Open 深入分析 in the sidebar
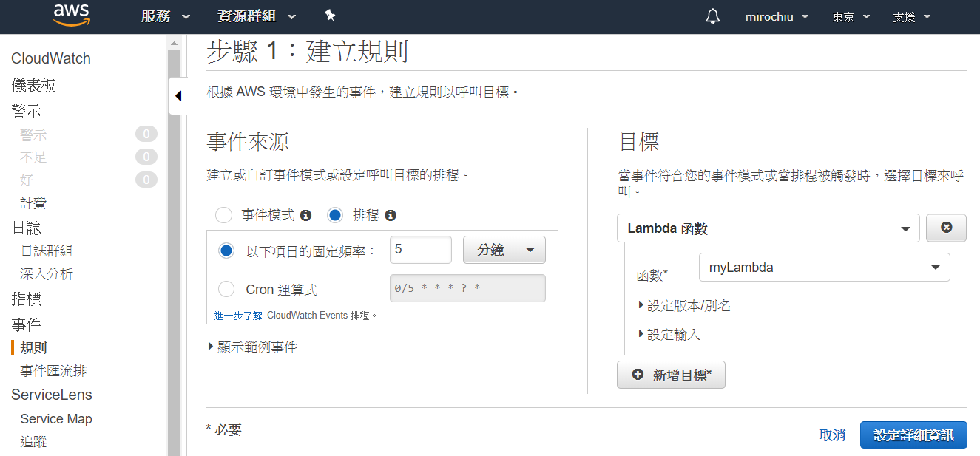 point(47,274)
